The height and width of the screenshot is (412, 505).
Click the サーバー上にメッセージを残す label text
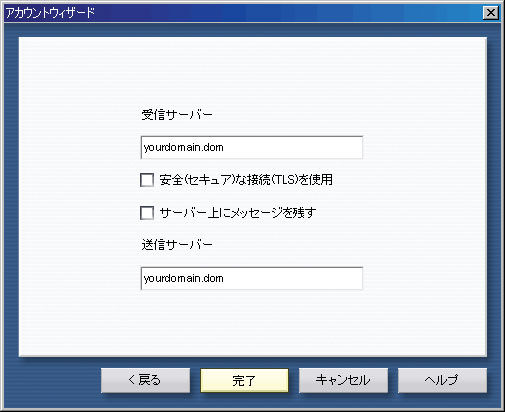(x=238, y=213)
